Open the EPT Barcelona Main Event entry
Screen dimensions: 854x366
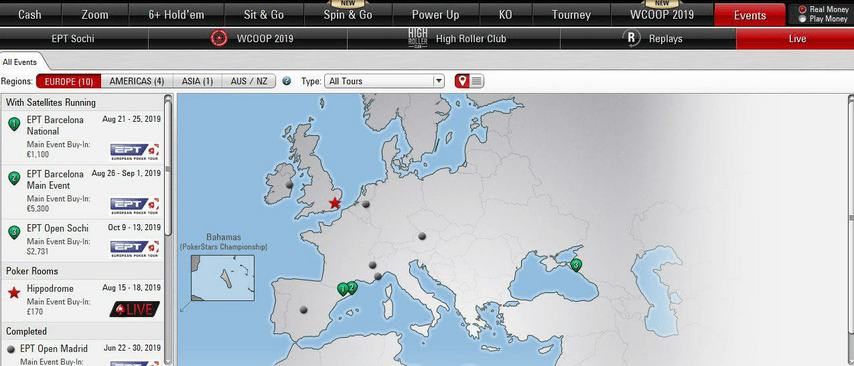(x=83, y=193)
